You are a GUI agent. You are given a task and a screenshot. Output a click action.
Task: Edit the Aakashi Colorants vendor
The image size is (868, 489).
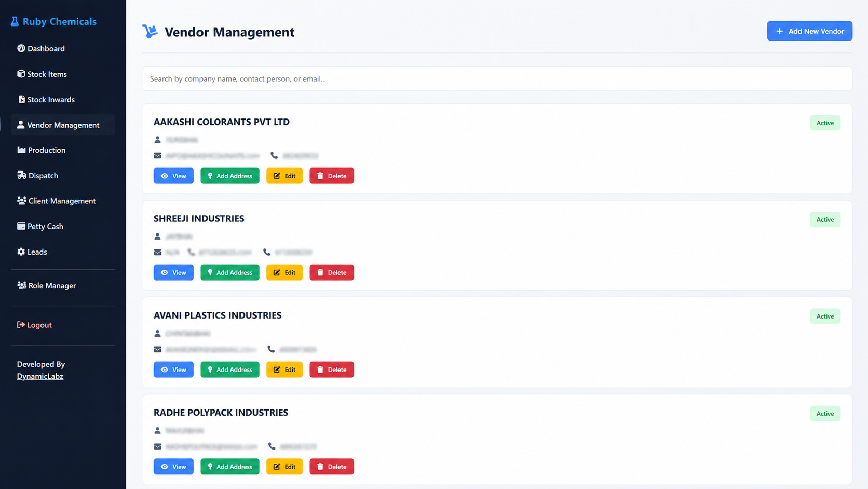[284, 176]
